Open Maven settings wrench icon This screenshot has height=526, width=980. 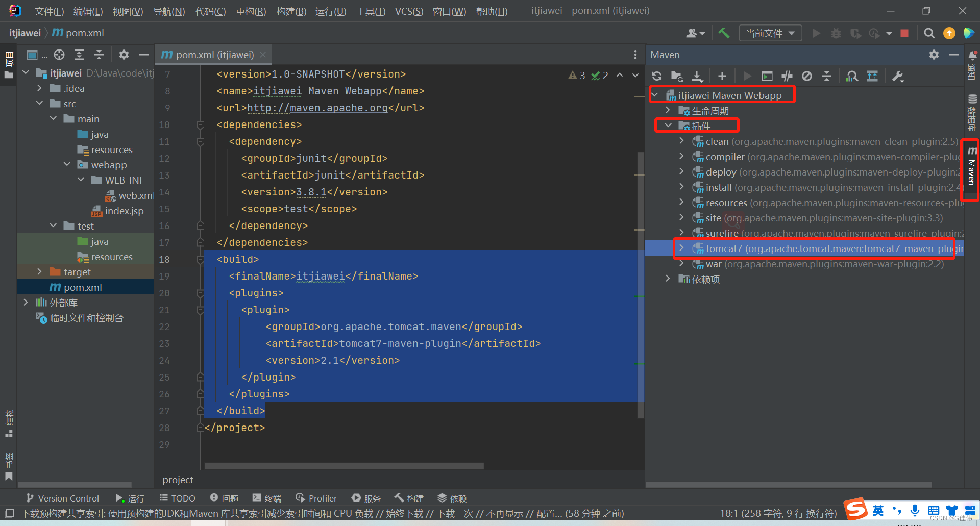point(898,76)
